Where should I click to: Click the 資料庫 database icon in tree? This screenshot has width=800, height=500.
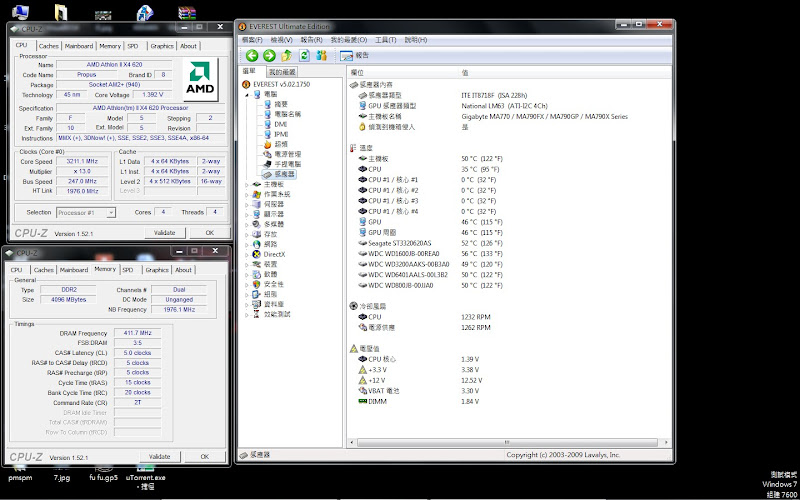(x=257, y=304)
